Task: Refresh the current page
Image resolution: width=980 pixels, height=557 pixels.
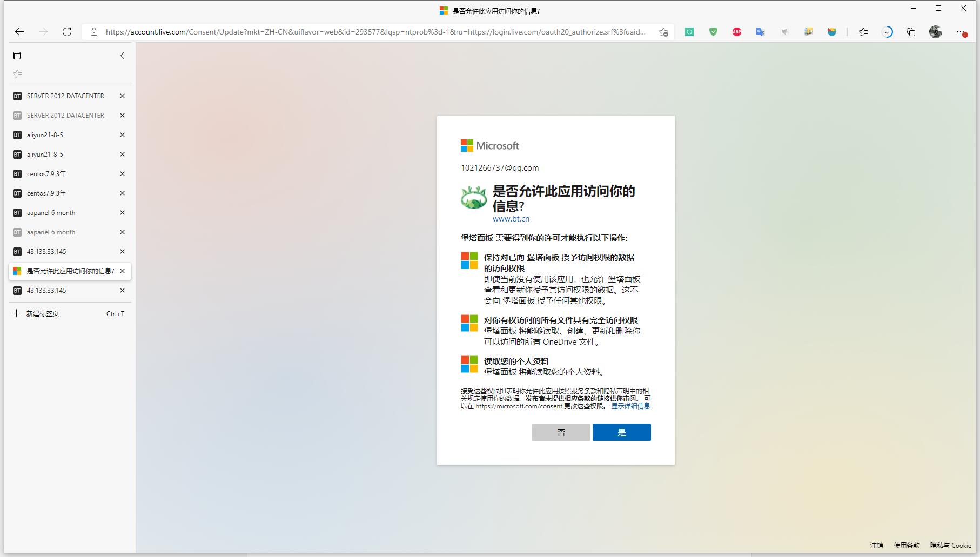Action: pos(67,32)
